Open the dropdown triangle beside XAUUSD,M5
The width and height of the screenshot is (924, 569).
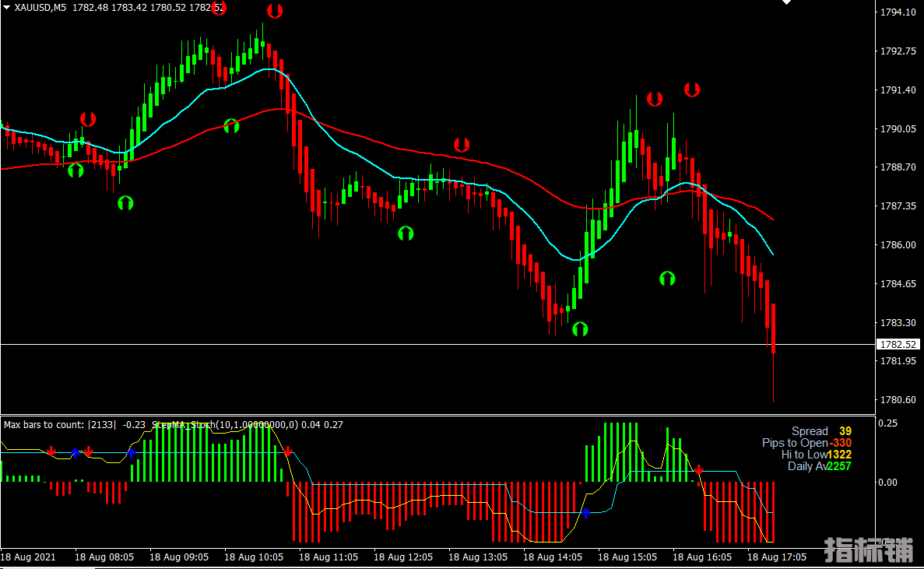(6, 8)
